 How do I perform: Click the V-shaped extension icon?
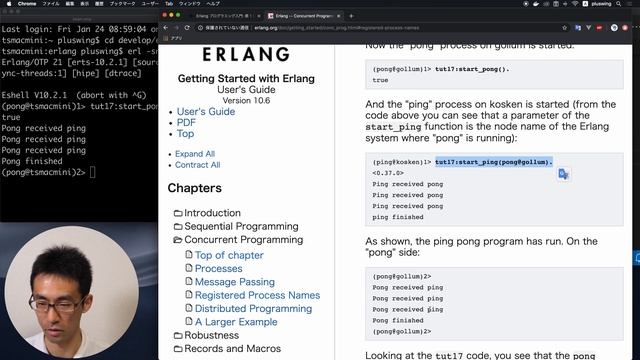(x=588, y=28)
